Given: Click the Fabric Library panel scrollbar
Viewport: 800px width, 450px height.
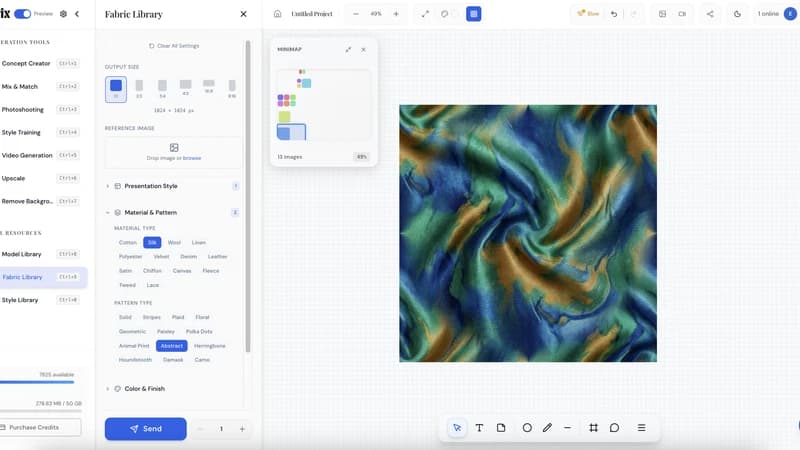Looking at the screenshot, I should click(x=248, y=196).
